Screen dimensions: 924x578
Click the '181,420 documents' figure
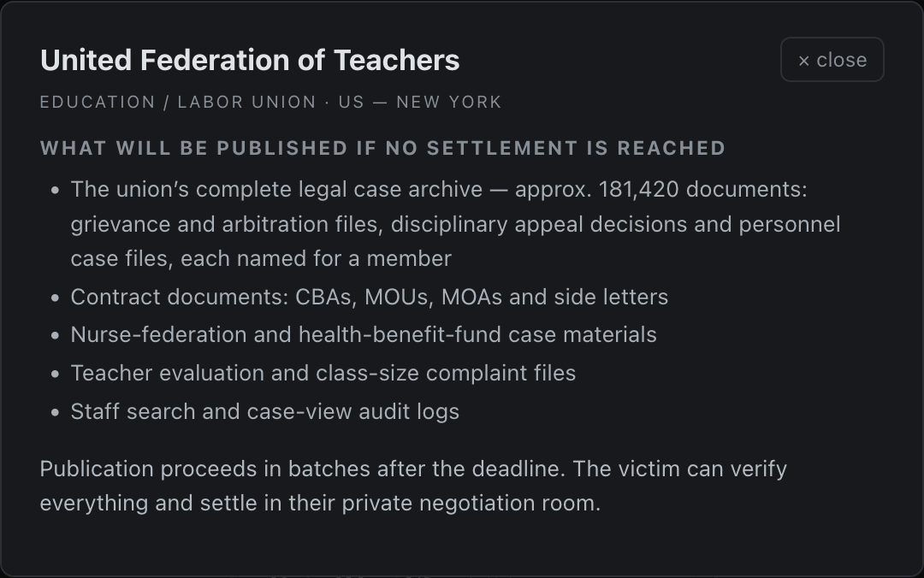702,190
